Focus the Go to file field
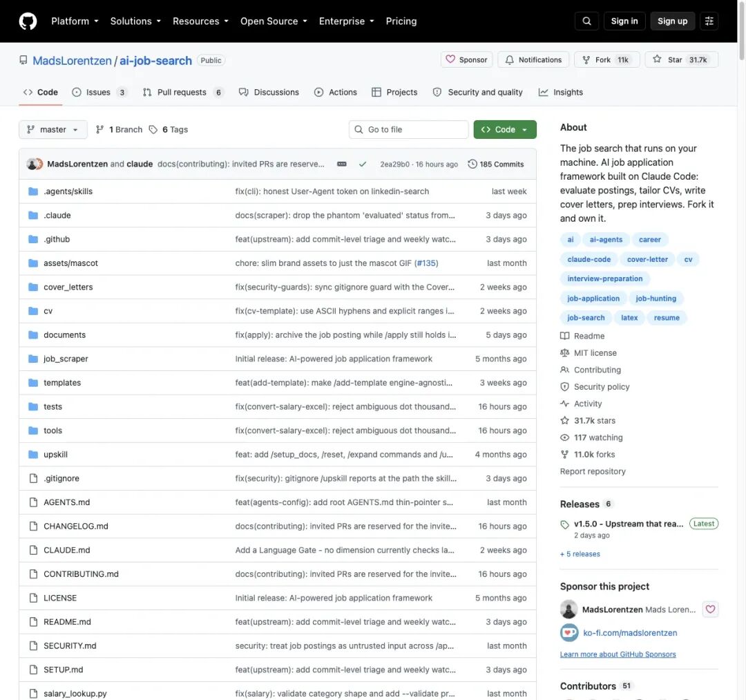This screenshot has height=700, width=746. tap(409, 129)
